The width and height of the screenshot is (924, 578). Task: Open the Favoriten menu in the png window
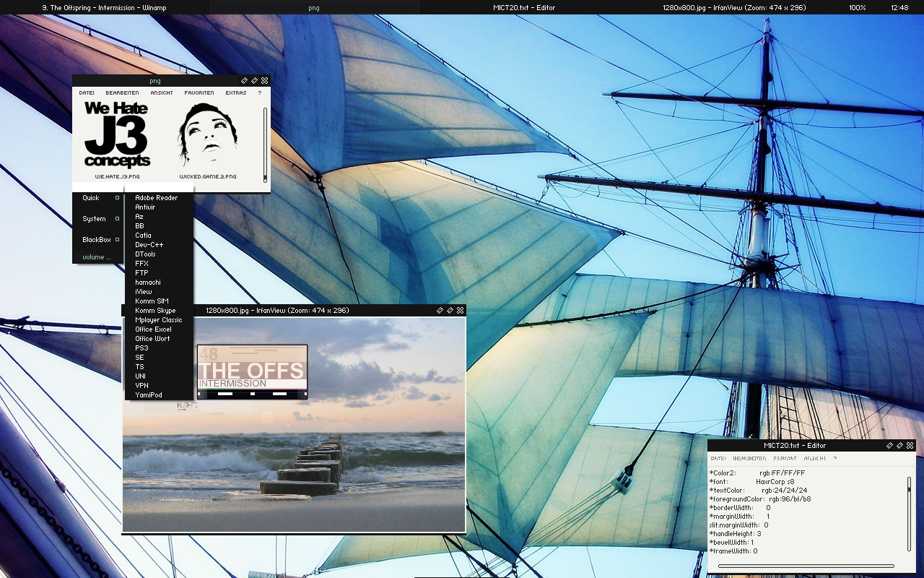coord(199,92)
